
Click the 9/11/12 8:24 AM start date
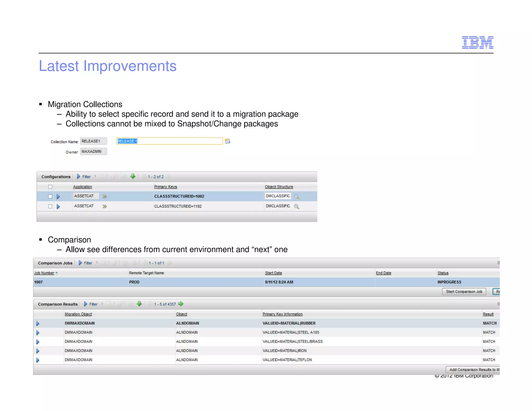point(279,282)
